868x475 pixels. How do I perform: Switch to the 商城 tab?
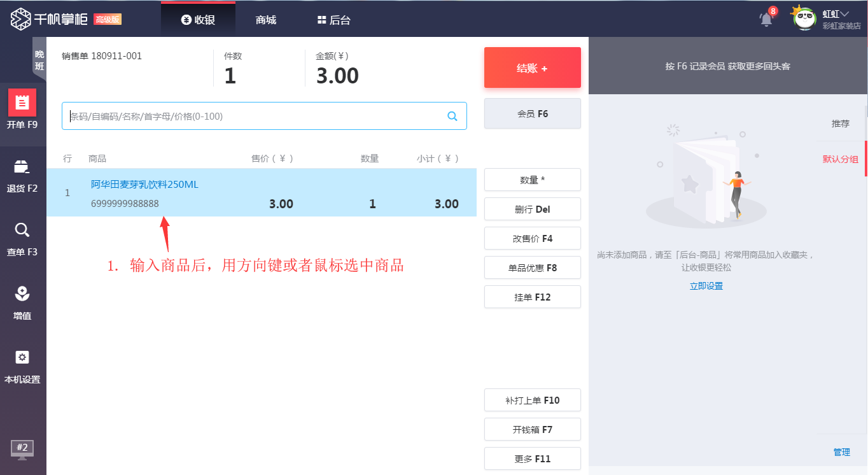(265, 19)
